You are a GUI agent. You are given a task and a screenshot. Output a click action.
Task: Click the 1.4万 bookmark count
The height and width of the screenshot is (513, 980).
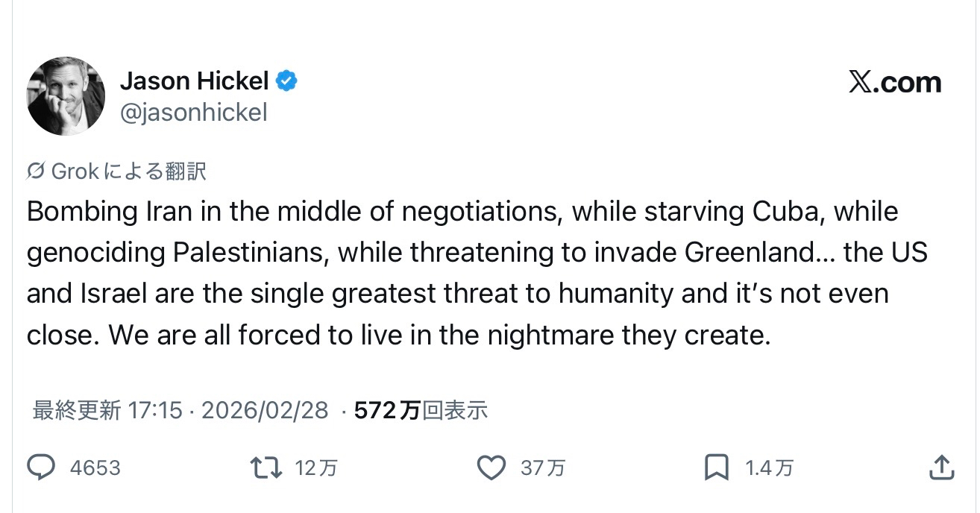pyautogui.click(x=769, y=468)
